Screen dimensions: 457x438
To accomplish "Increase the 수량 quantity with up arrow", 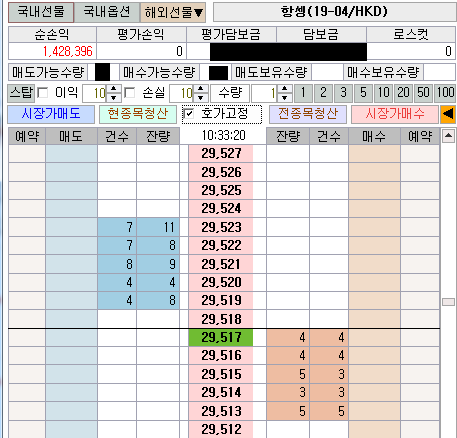I will tap(285, 89).
